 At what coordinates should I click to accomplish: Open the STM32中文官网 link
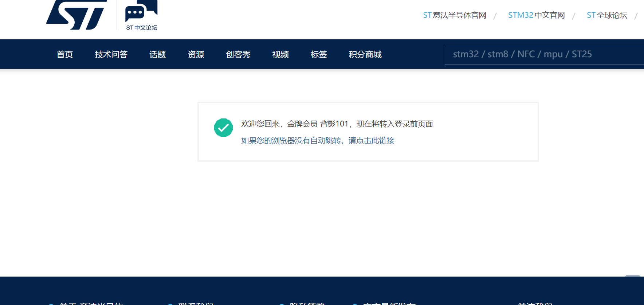tap(536, 15)
